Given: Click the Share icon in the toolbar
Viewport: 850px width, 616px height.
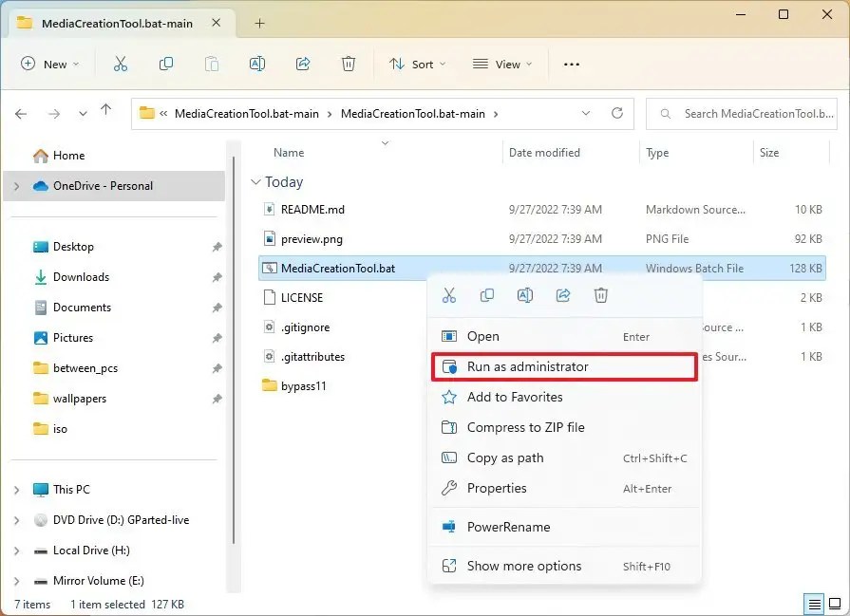Looking at the screenshot, I should tap(303, 64).
